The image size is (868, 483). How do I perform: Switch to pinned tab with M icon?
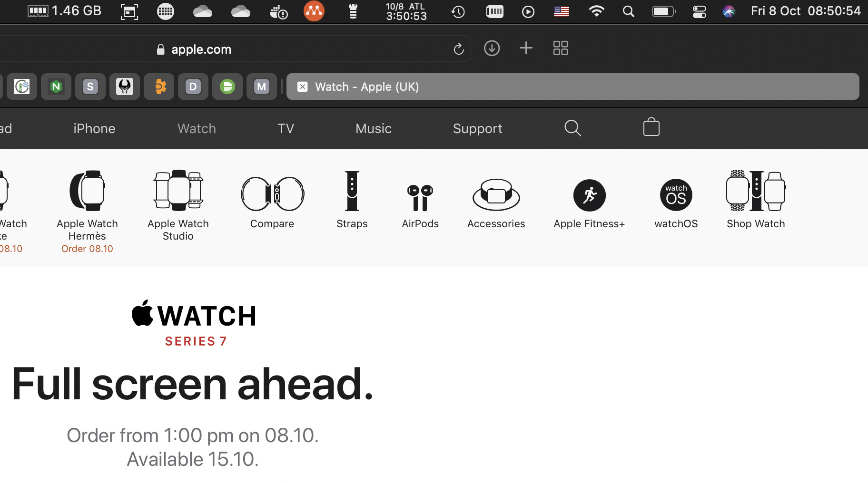pos(262,87)
